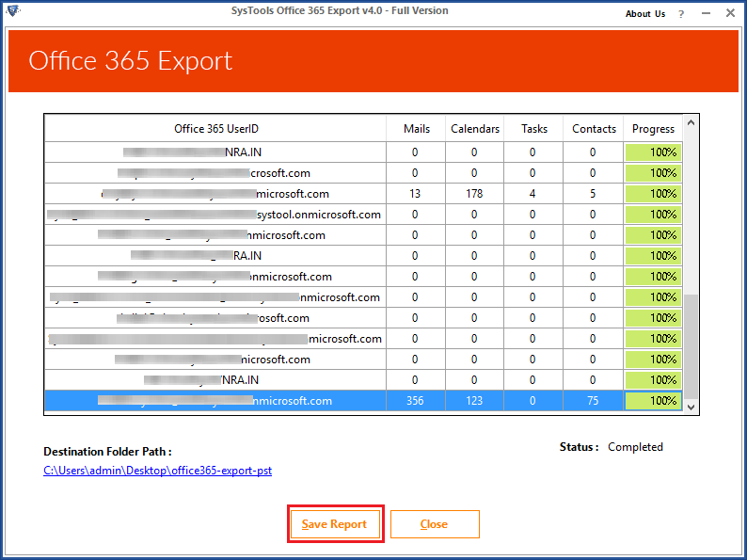Open the destination folder path link
The width and height of the screenshot is (747, 560).
point(158,471)
